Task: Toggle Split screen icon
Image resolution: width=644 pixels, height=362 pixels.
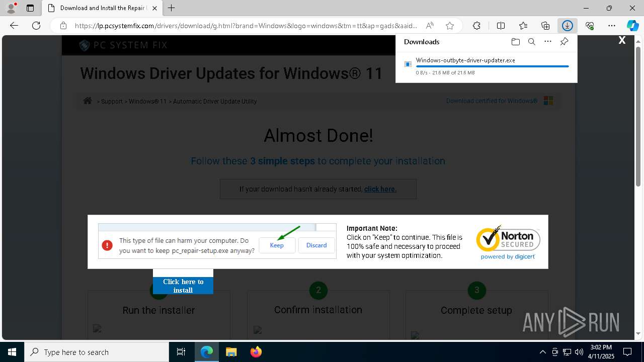Action: [x=501, y=26]
